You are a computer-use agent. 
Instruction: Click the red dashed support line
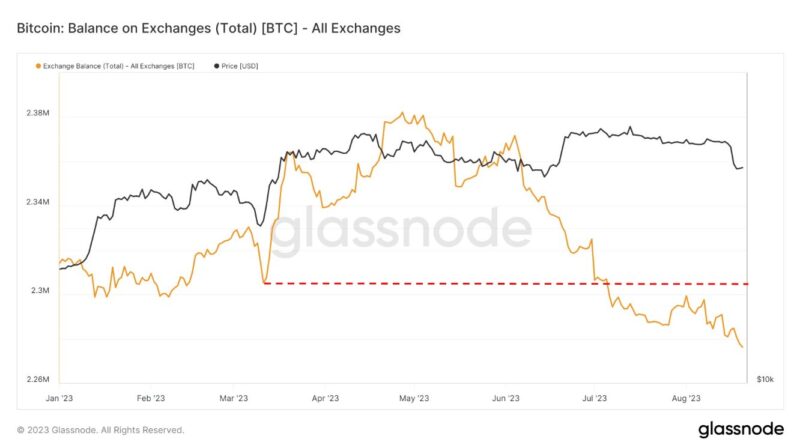500,284
